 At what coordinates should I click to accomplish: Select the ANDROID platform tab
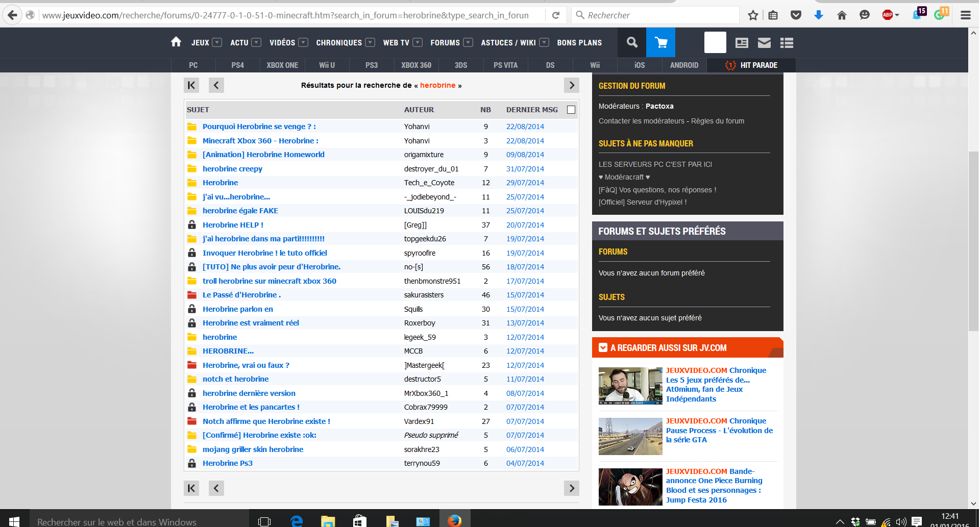tap(684, 65)
